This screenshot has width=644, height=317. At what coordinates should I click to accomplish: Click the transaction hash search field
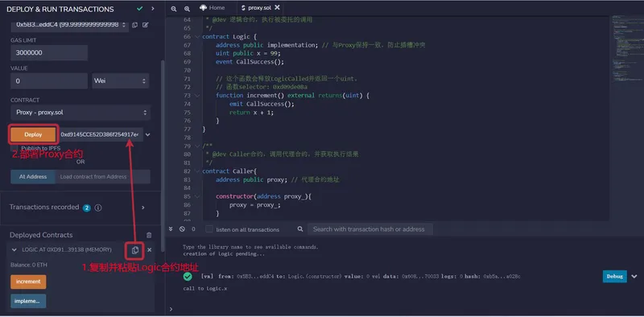[x=370, y=229]
